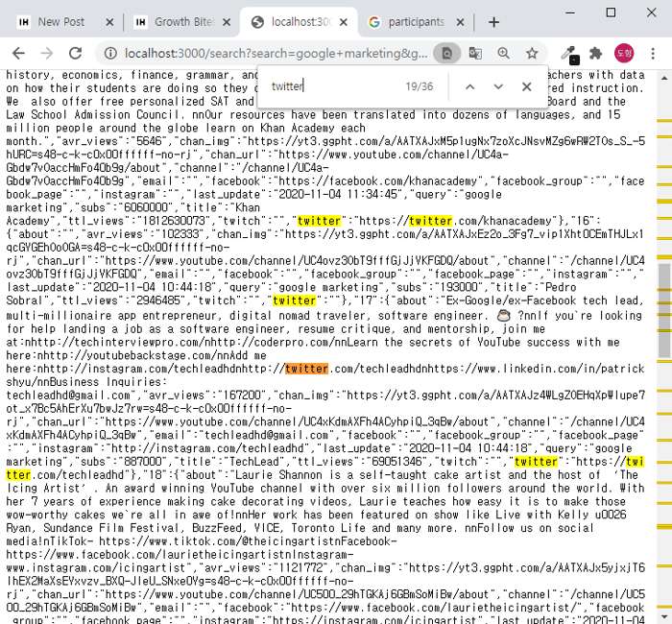Open the Extensions puzzle menu

tap(596, 54)
